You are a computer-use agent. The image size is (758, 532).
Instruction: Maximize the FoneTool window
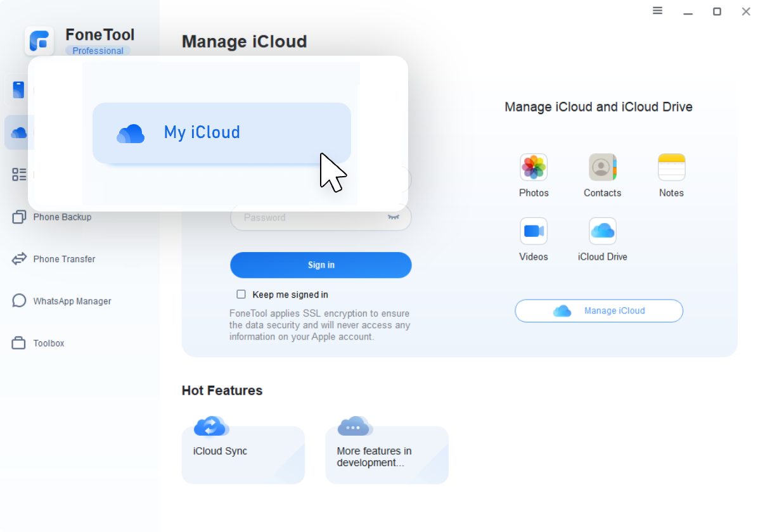pyautogui.click(x=717, y=11)
